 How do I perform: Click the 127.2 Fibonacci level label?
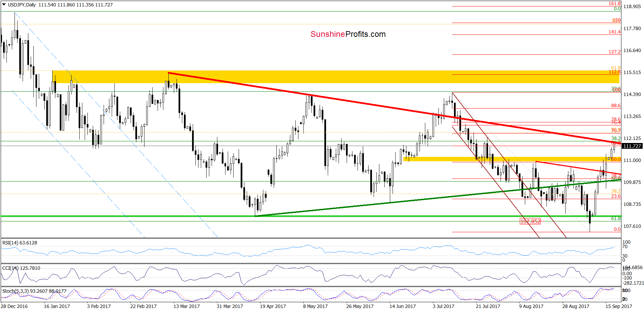615,52
